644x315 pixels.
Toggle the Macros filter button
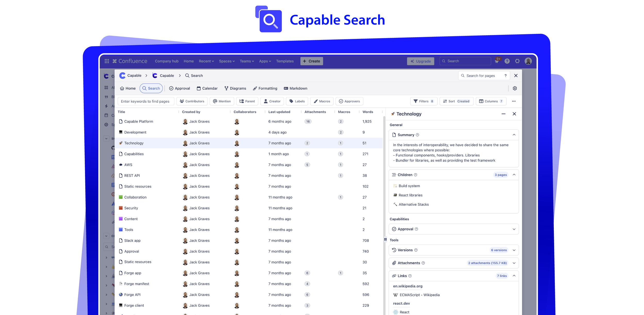322,101
